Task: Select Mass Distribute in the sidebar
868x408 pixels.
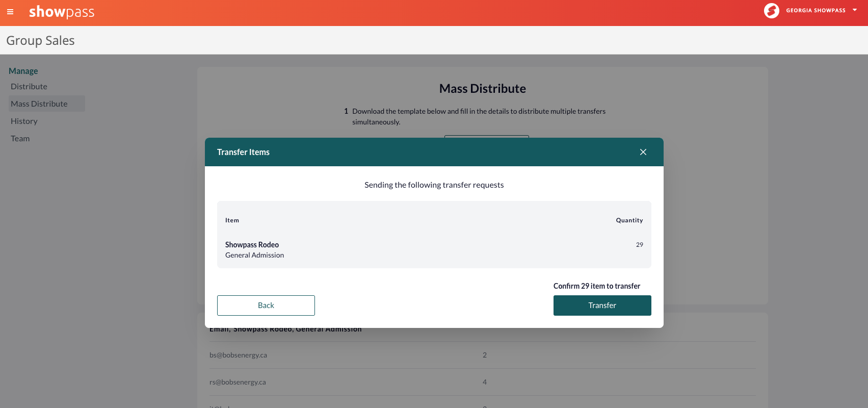Action: [47, 104]
